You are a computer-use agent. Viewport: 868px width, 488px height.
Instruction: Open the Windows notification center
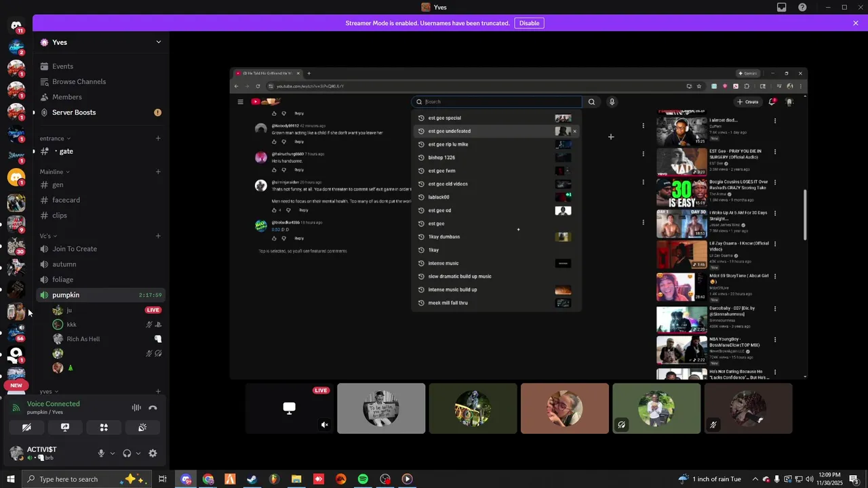coord(854,479)
